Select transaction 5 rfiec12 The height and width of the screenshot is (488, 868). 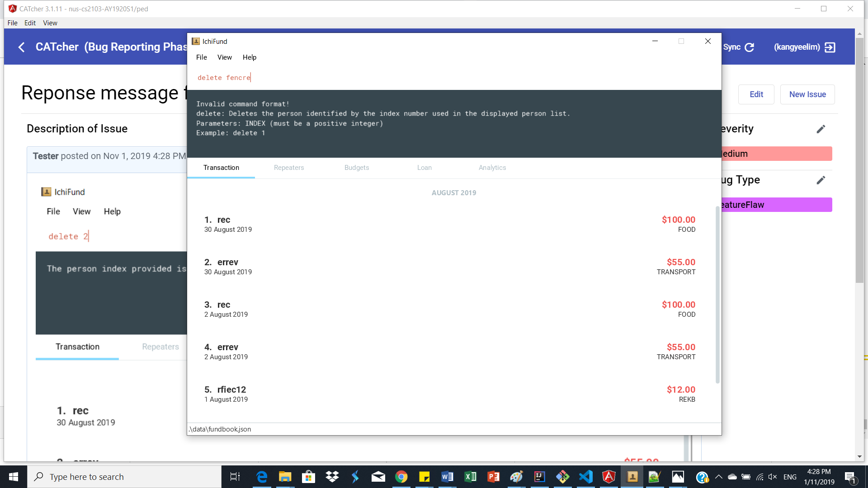point(450,394)
